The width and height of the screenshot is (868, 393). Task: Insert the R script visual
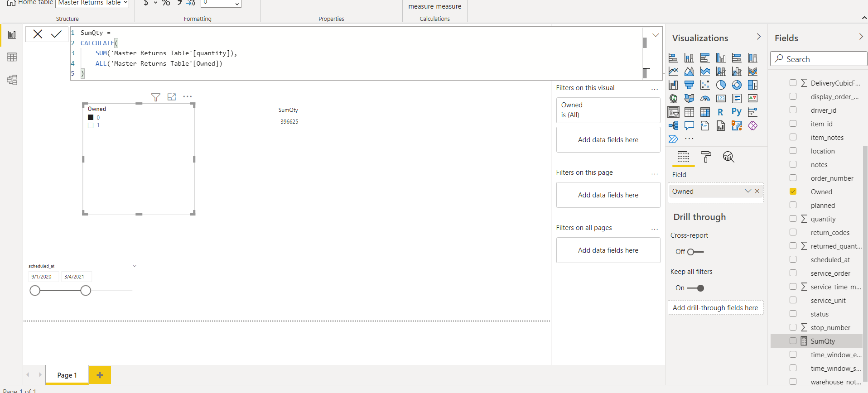point(721,112)
